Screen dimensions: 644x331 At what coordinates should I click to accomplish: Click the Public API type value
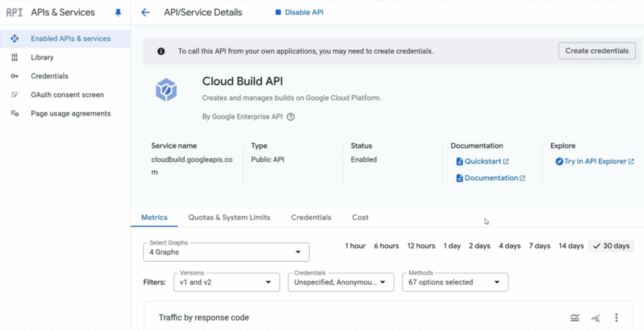[x=268, y=159]
